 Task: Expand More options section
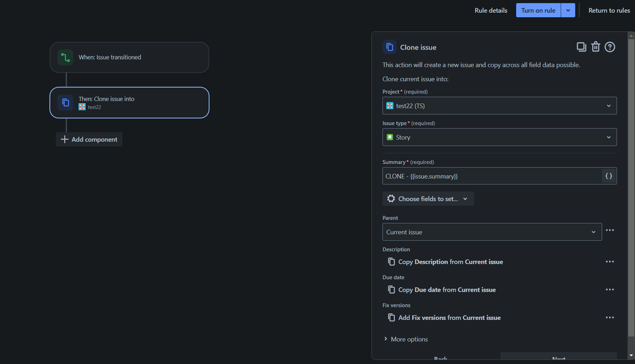406,339
